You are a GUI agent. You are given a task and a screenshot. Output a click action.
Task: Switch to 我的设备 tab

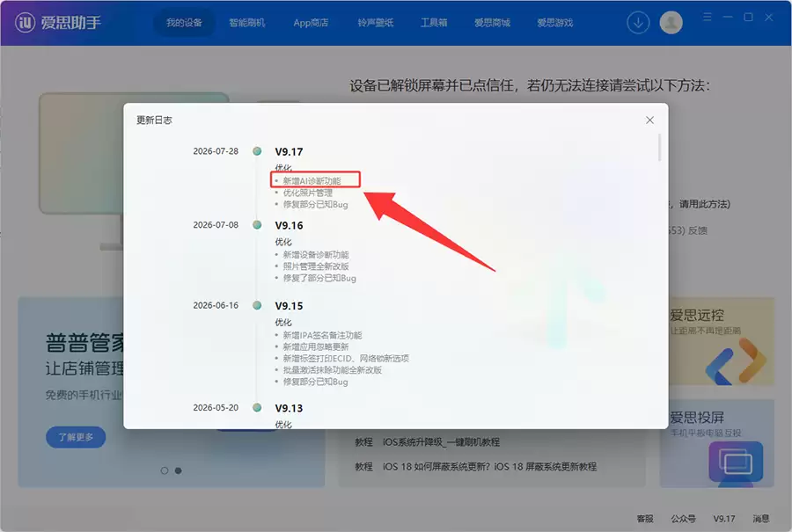coord(184,23)
